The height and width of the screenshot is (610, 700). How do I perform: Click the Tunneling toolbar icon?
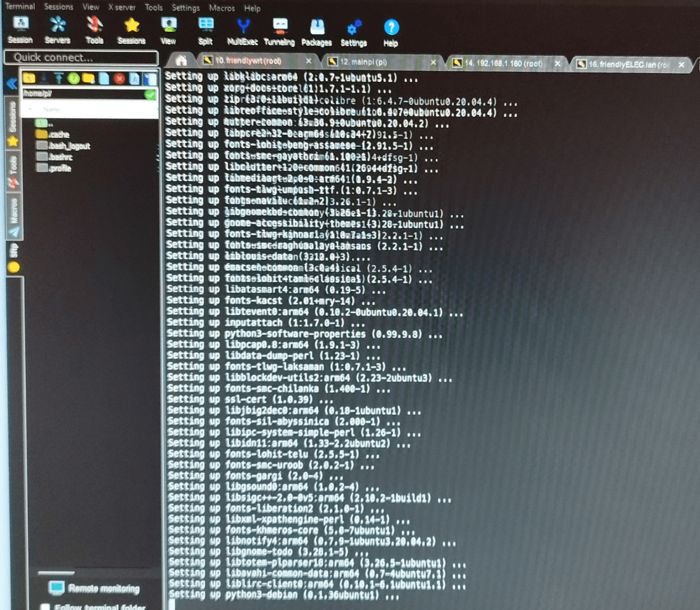point(279,30)
